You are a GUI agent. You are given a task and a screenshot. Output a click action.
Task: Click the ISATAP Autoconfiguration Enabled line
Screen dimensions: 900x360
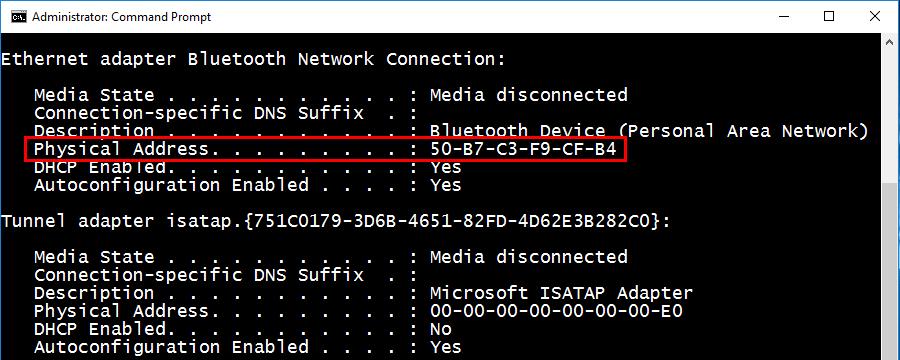click(247, 347)
